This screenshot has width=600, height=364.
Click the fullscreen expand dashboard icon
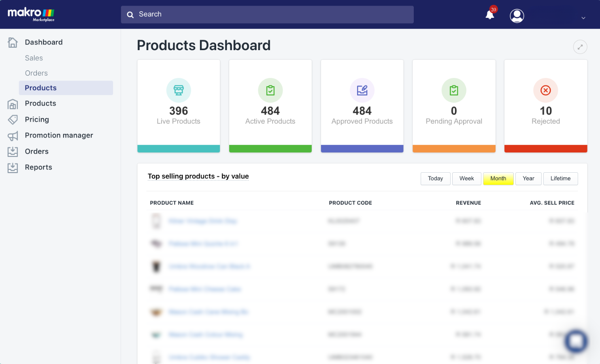pos(580,47)
